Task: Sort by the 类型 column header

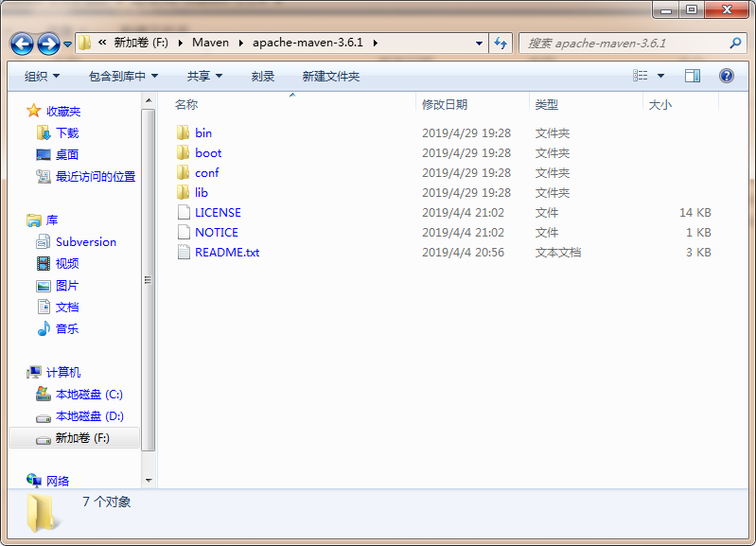Action: pyautogui.click(x=546, y=105)
